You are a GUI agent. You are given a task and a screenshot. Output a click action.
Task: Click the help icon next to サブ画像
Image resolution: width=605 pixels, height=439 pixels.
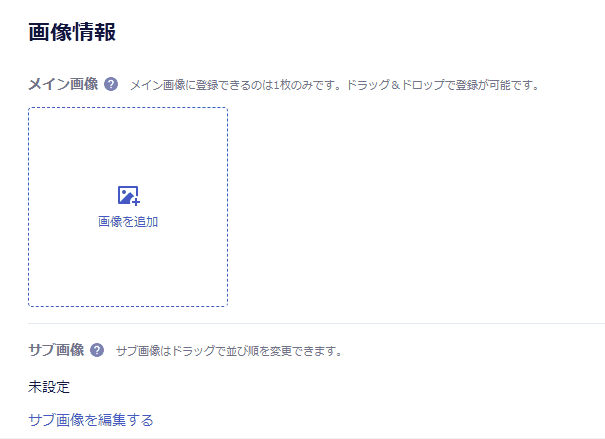coord(97,350)
